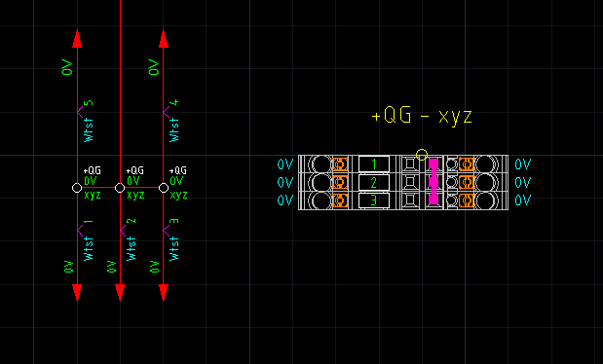Select the terminal box numbered 1
The width and height of the screenshot is (603, 364).
(374, 164)
